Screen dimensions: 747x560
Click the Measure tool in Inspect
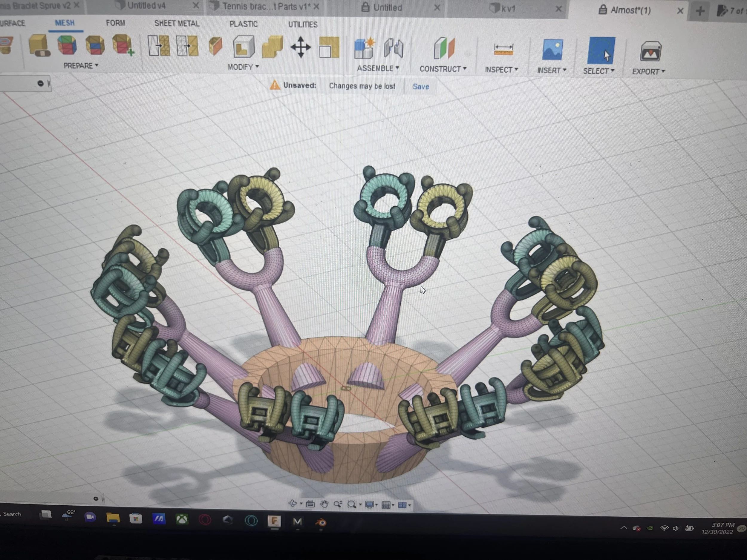(x=503, y=49)
